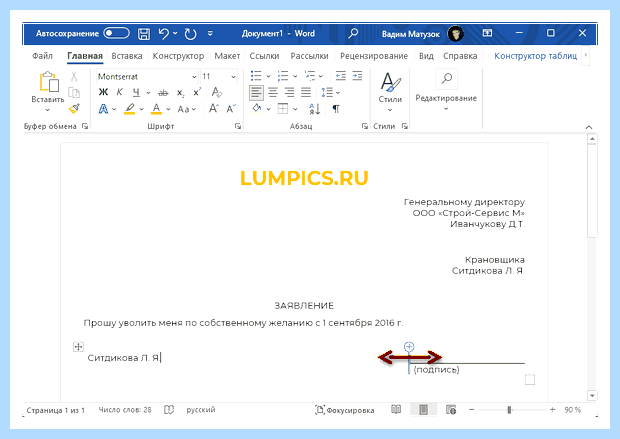Switch to the Ссылки tab
The height and width of the screenshot is (439, 620).
click(x=264, y=56)
